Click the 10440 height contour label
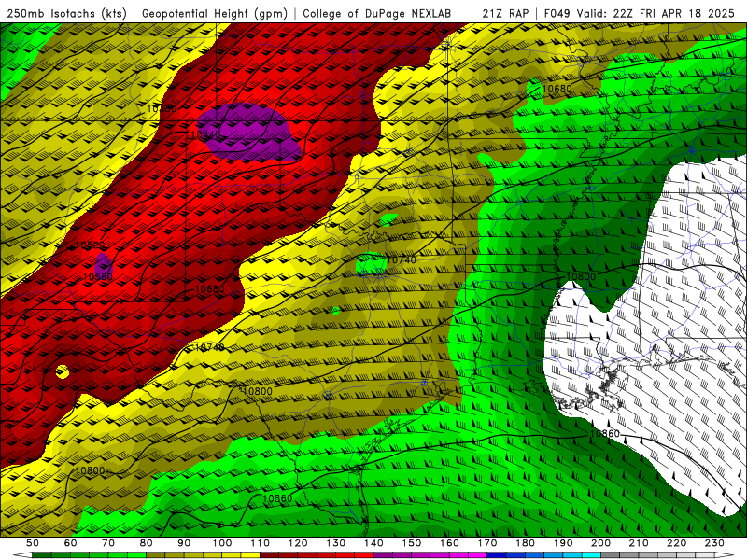The height and width of the screenshot is (560, 747). point(205,134)
